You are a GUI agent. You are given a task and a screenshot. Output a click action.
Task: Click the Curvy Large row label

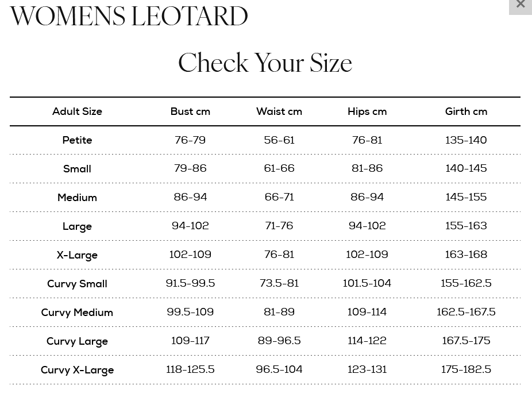(x=77, y=341)
